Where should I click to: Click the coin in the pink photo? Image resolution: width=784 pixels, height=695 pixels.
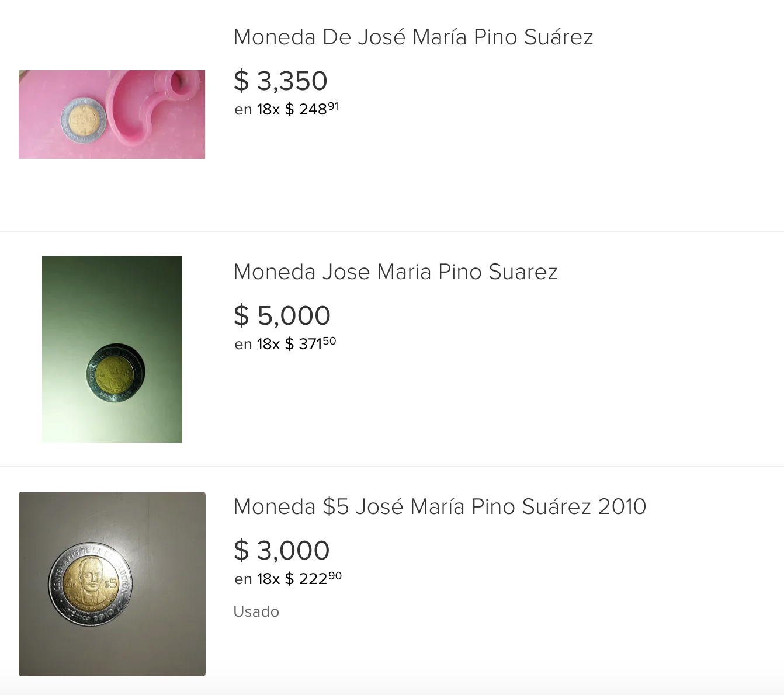pyautogui.click(x=83, y=120)
